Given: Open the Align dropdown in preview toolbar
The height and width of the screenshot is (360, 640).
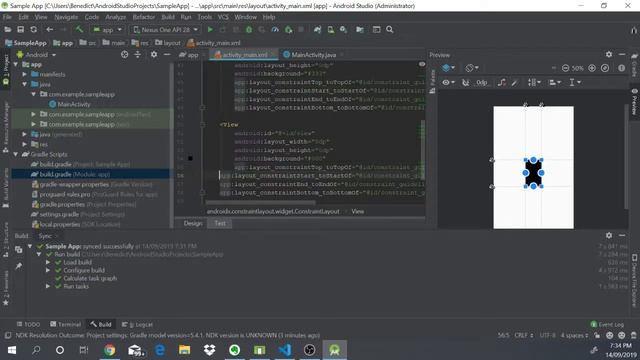Looking at the screenshot, I should coord(554,82).
